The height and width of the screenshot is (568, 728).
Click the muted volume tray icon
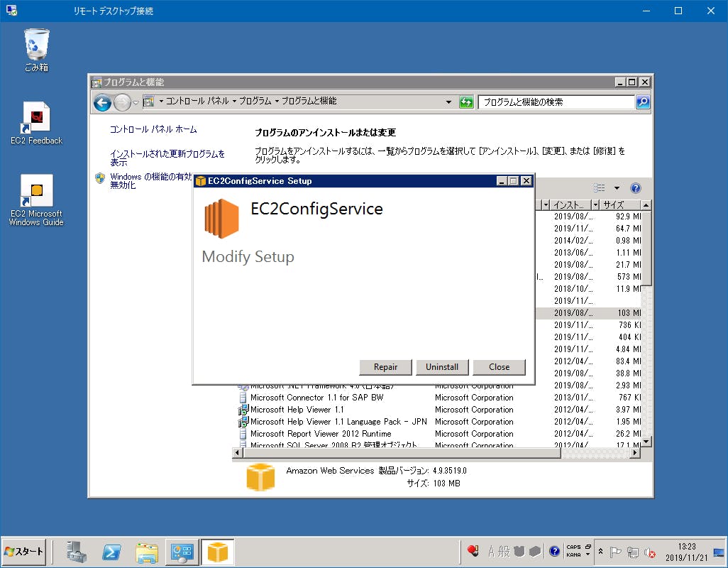[649, 552]
